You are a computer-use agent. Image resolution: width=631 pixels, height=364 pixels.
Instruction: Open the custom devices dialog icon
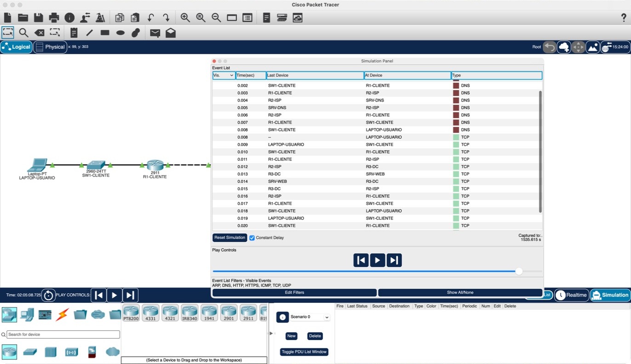(282, 18)
